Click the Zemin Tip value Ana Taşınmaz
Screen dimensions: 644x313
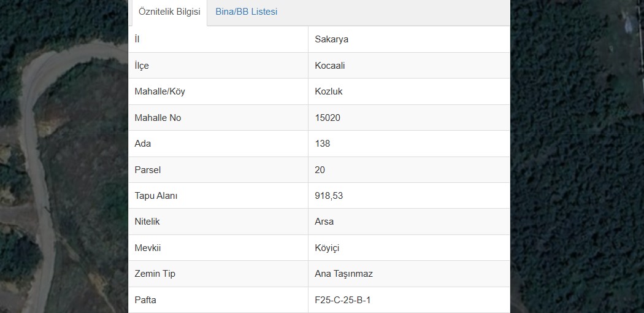(x=343, y=274)
